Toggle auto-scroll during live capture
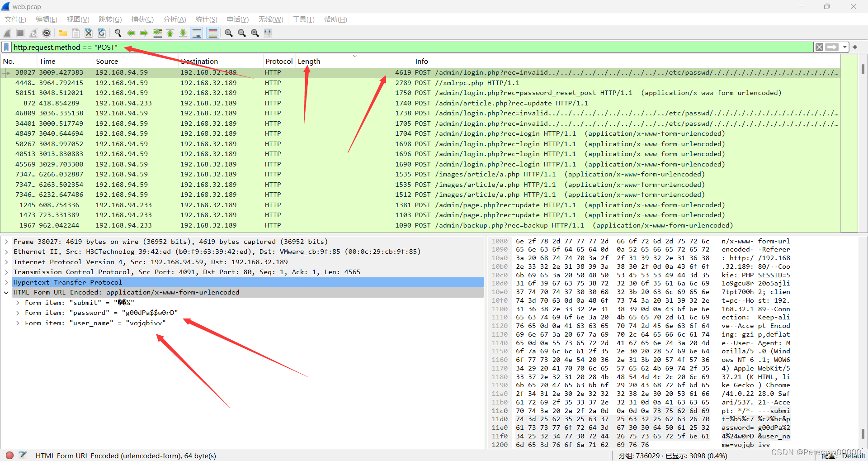The image size is (868, 461). [x=197, y=33]
